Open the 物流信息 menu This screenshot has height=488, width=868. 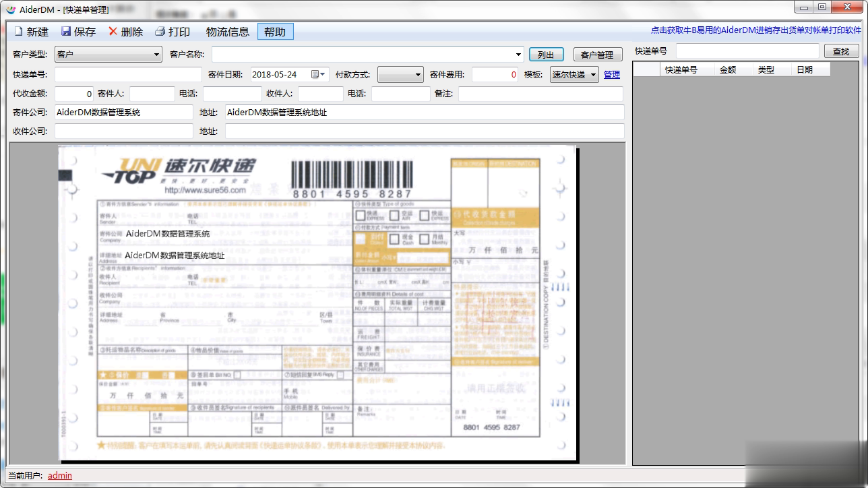(x=228, y=32)
